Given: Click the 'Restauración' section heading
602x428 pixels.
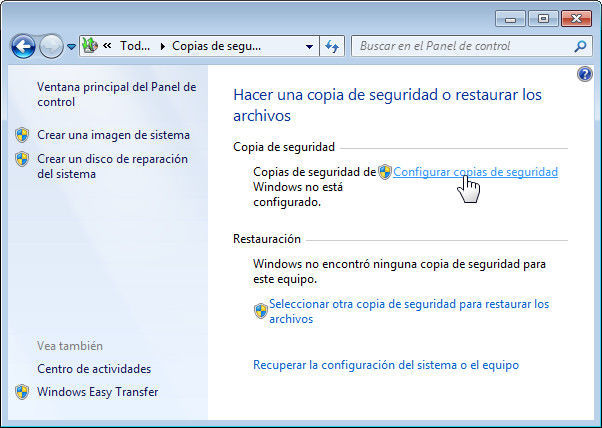Looking at the screenshot, I should [267, 239].
